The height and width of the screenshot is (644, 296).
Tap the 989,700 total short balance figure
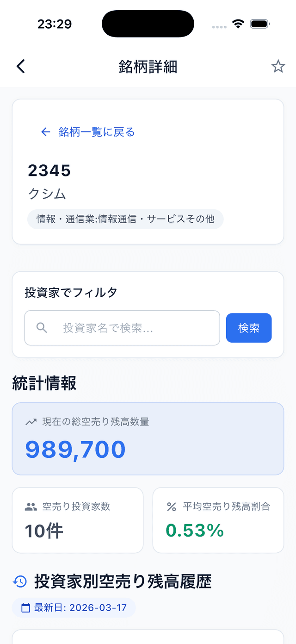[75, 449]
